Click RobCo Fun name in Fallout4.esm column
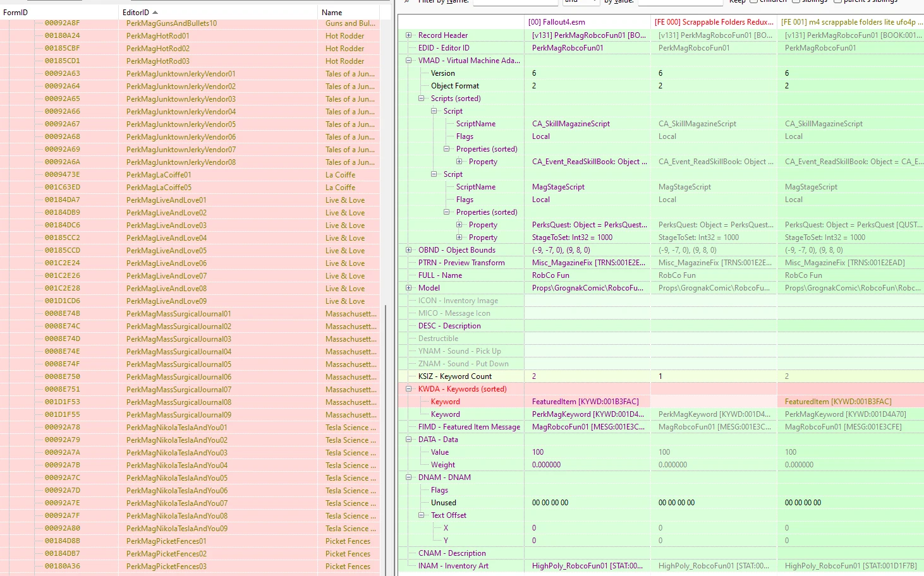 tap(550, 275)
